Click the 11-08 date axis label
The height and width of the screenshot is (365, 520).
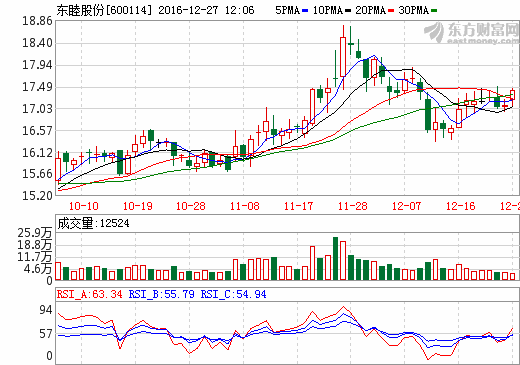(245, 206)
